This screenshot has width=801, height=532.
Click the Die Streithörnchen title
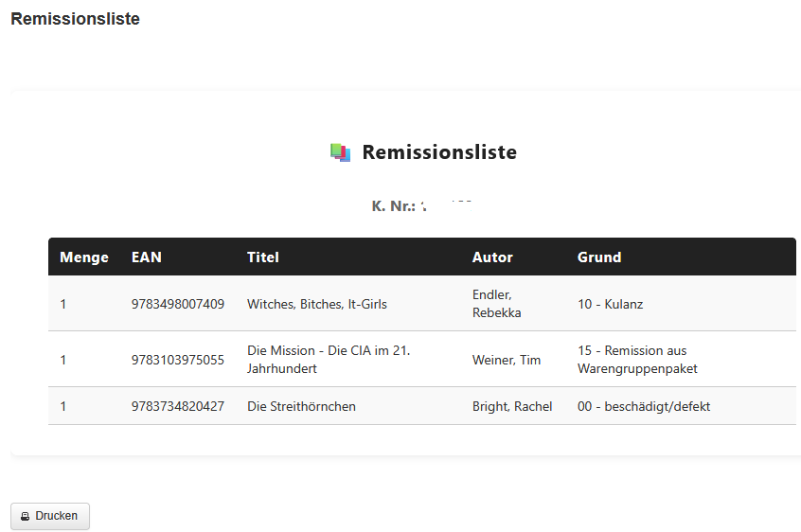pos(301,406)
